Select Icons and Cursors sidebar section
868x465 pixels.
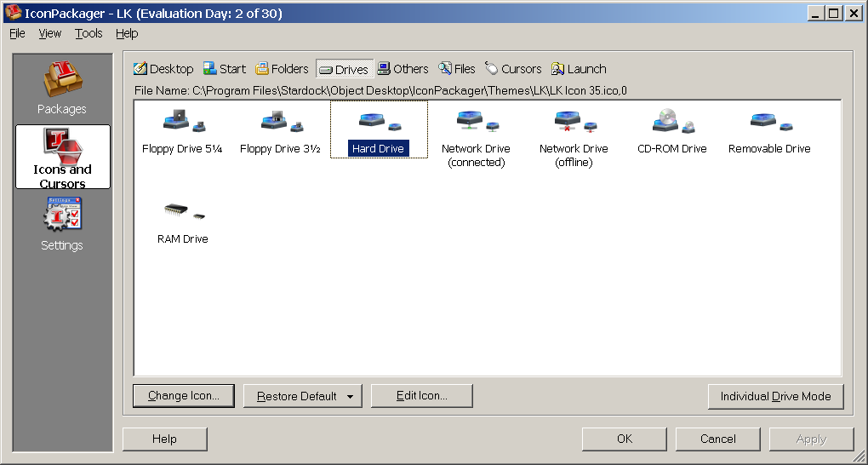pyautogui.click(x=63, y=157)
